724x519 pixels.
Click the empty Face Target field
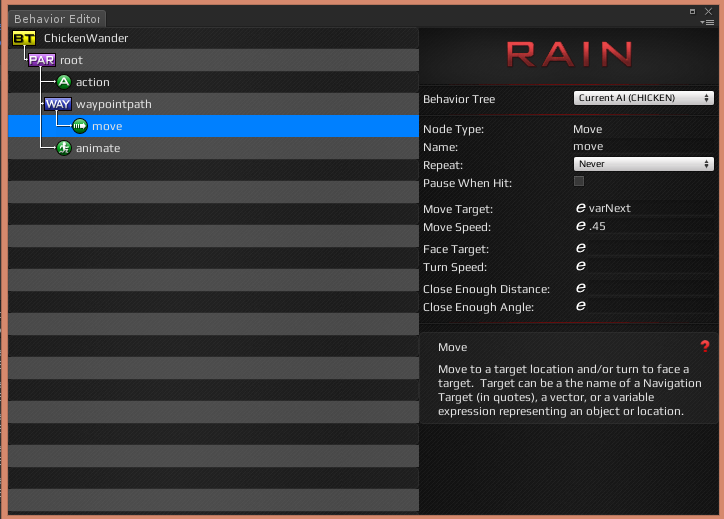[651, 248]
